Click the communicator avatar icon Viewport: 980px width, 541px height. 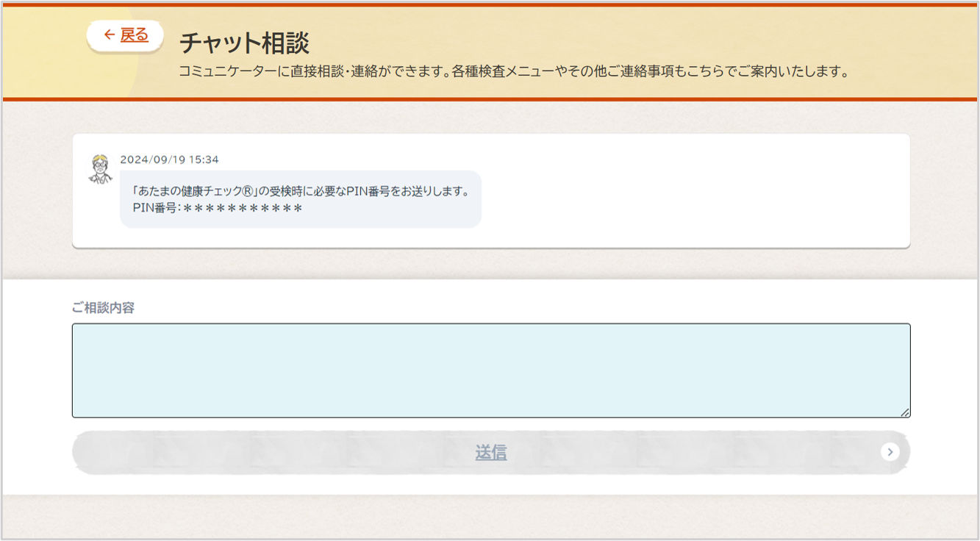(x=100, y=170)
